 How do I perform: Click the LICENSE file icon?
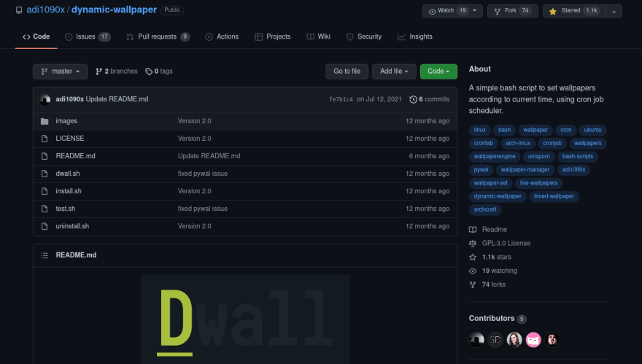pyautogui.click(x=45, y=139)
